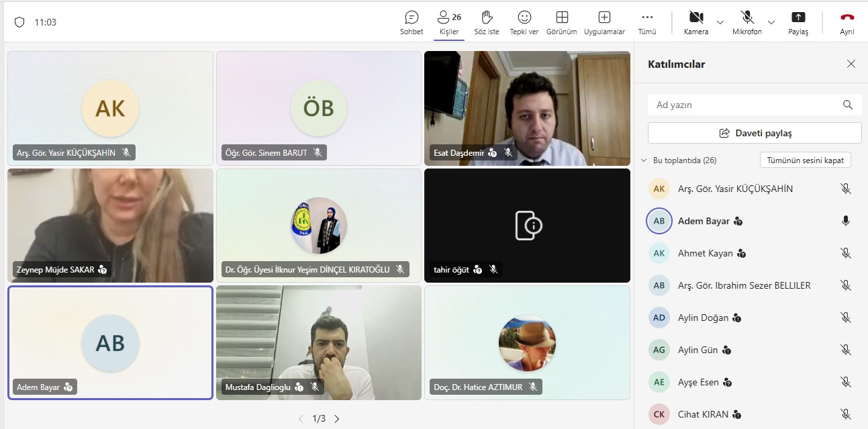Open Uygulamalar apps icon
The width and height of the screenshot is (868, 429).
[604, 17]
